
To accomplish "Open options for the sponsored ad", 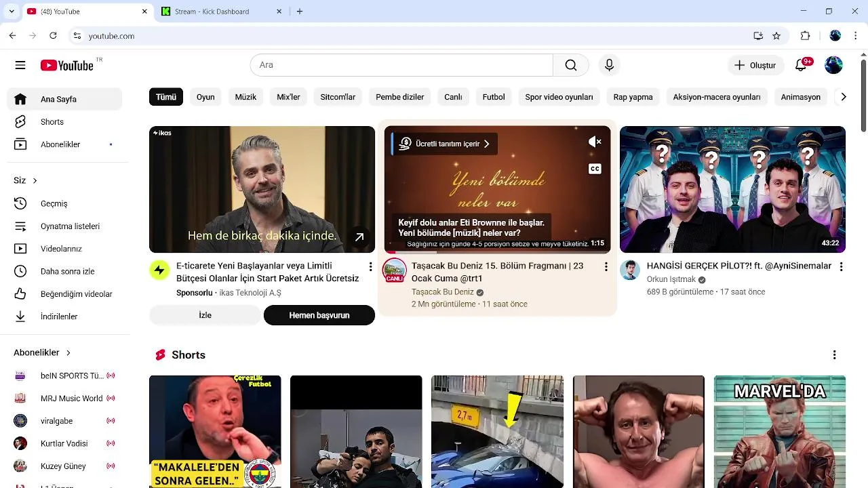I will [370, 267].
